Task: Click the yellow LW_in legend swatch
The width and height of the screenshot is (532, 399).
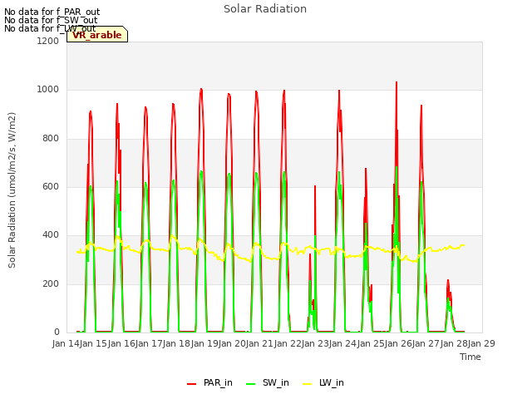Action: 307,384
